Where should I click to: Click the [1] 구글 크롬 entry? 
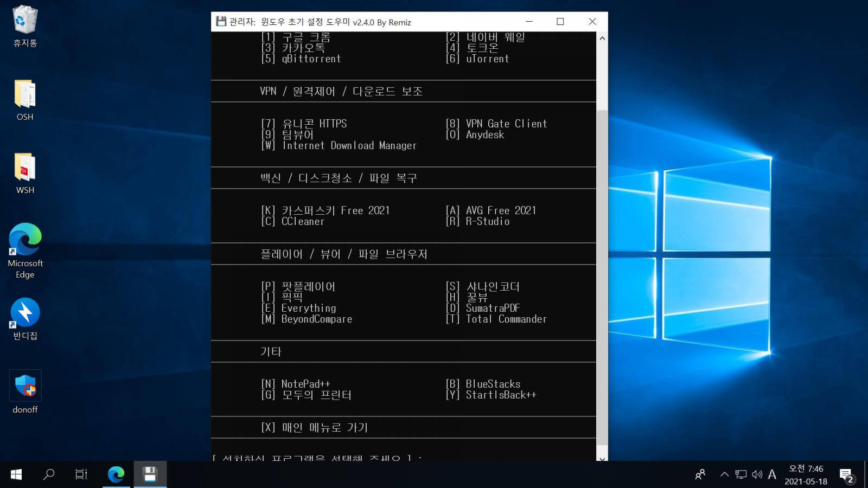(296, 37)
